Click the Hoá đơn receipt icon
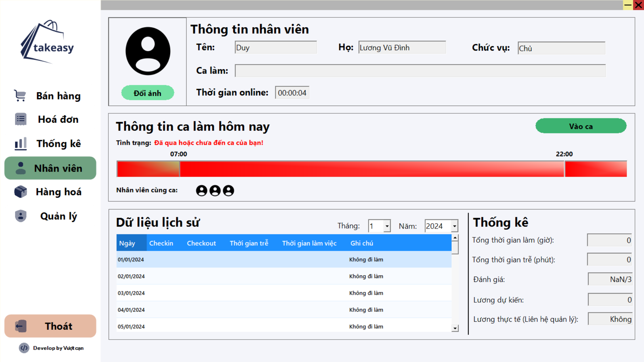The height and width of the screenshot is (362, 644). pyautogui.click(x=20, y=119)
